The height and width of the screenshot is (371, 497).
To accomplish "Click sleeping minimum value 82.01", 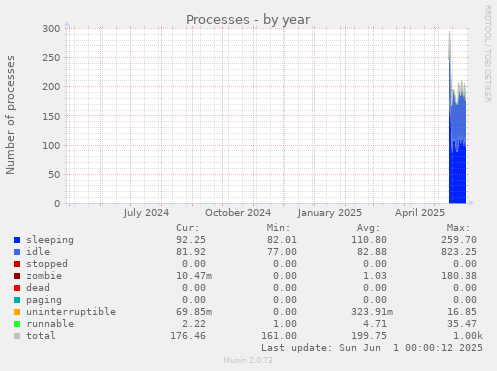I will tap(282, 240).
